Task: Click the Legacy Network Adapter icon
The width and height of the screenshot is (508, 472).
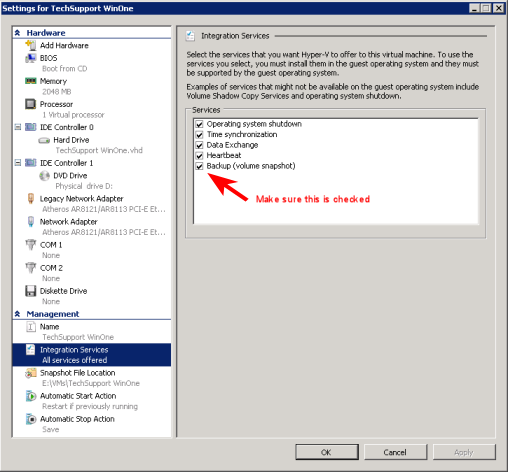Action: pyautogui.click(x=31, y=198)
